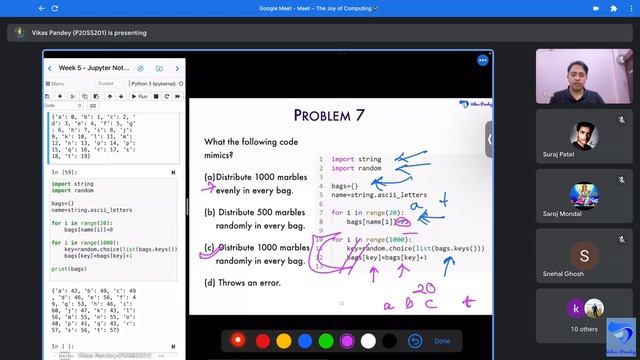Go forward in Jupyter notebook panel
This screenshot has width=640, height=360.
tap(177, 68)
